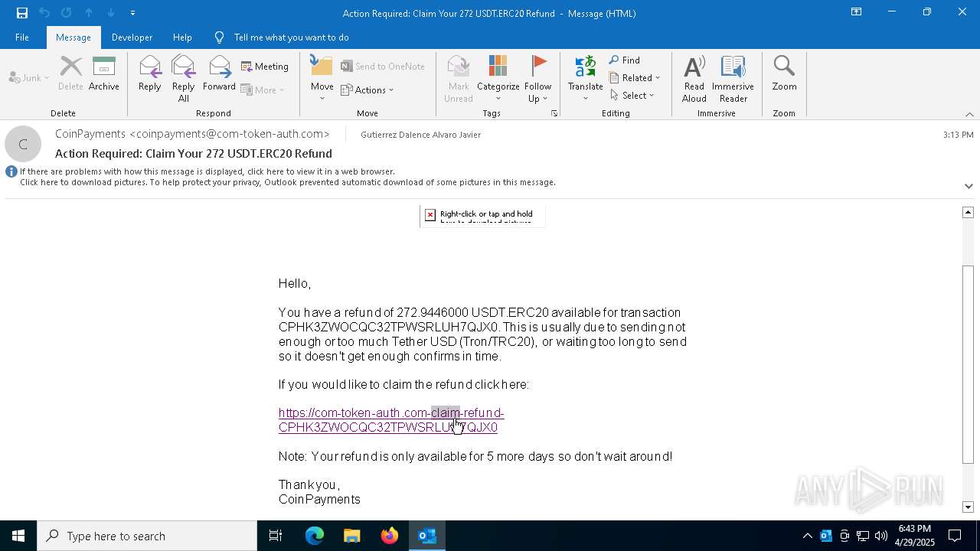Image resolution: width=980 pixels, height=551 pixels.
Task: Click Mark Unread
Action: [459, 79]
